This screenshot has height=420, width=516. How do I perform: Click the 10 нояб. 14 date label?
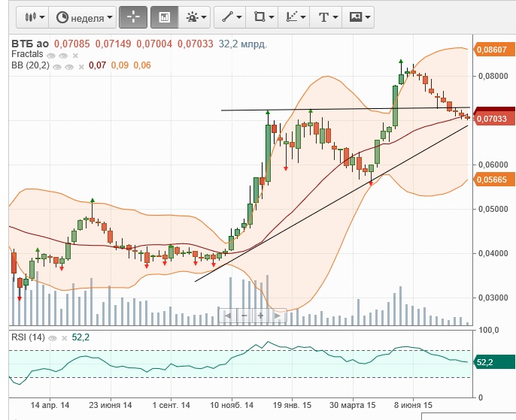pos(232,405)
